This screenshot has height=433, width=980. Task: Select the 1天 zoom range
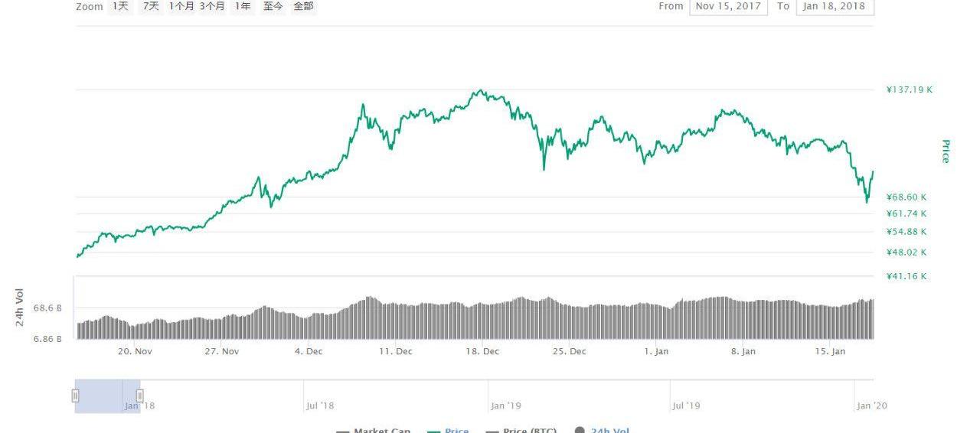pos(120,6)
